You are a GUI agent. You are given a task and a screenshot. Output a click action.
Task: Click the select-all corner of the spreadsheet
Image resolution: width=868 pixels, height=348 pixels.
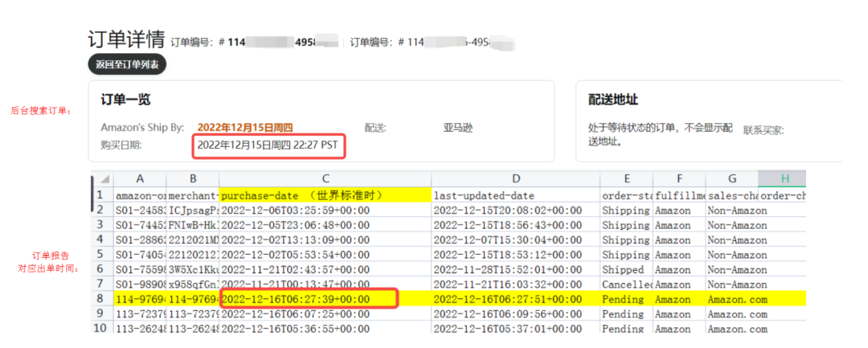click(x=100, y=178)
